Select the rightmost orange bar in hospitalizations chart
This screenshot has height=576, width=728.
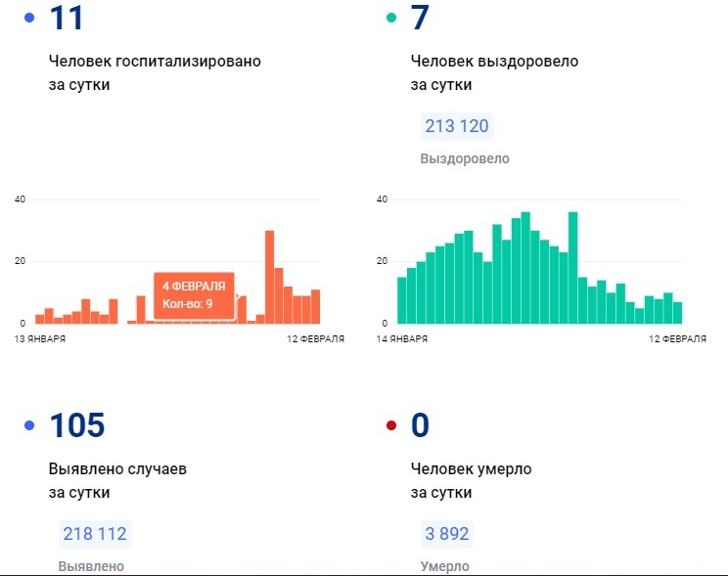[x=315, y=307]
